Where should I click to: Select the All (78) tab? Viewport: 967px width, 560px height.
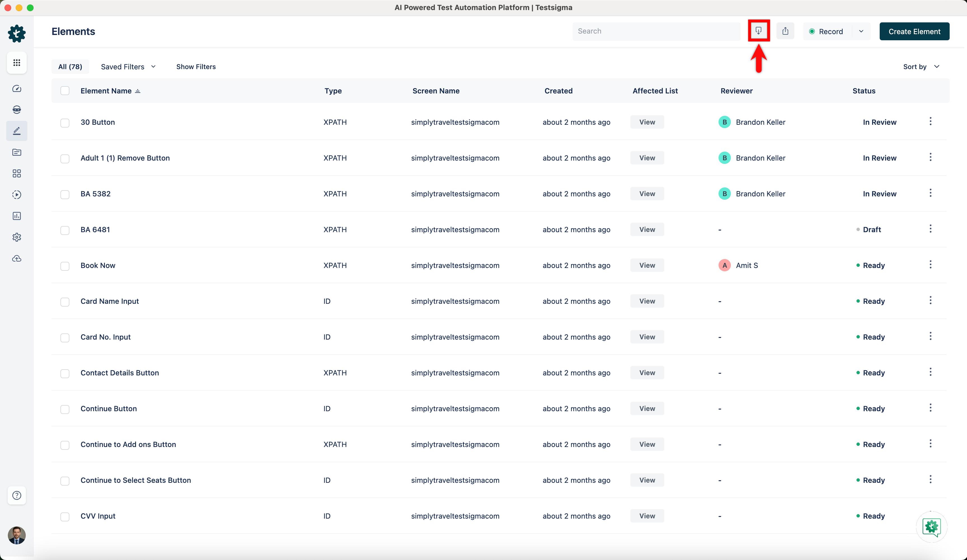tap(70, 67)
